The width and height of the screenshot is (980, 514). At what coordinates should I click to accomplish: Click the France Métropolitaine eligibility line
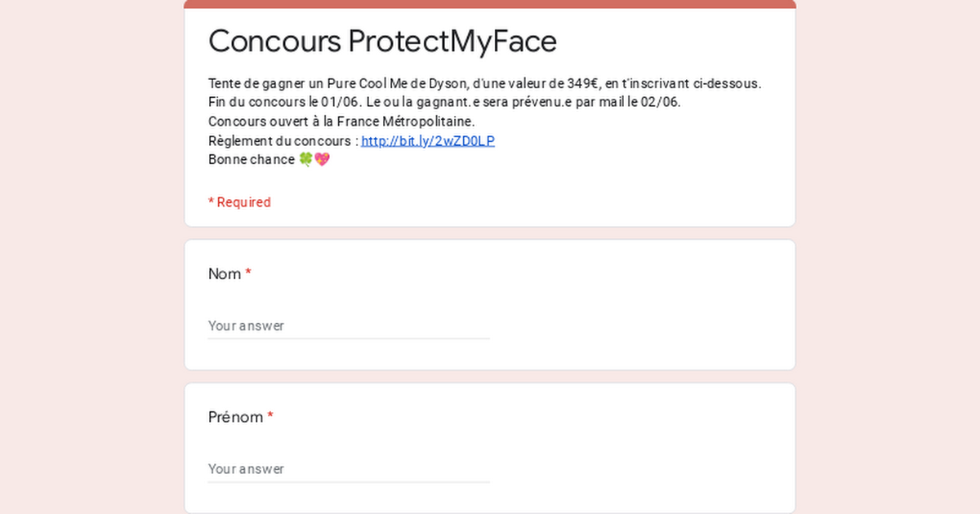pos(341,122)
